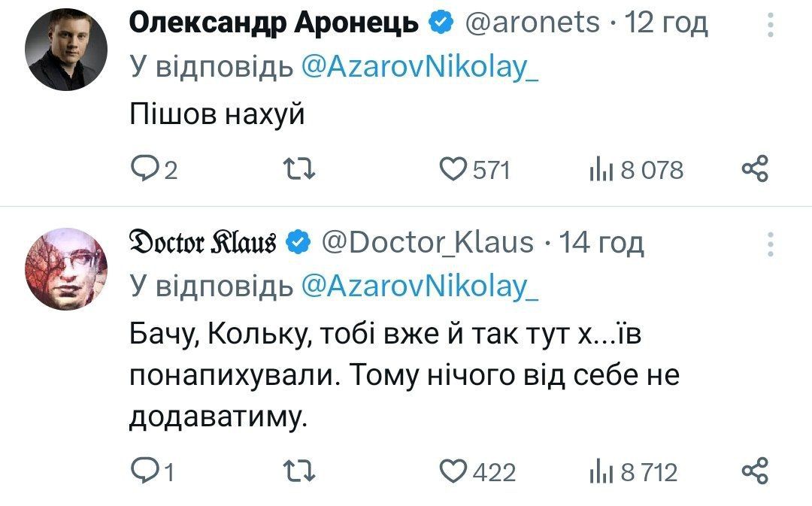Open more options on Doctor Klaus tweet

[771, 245]
